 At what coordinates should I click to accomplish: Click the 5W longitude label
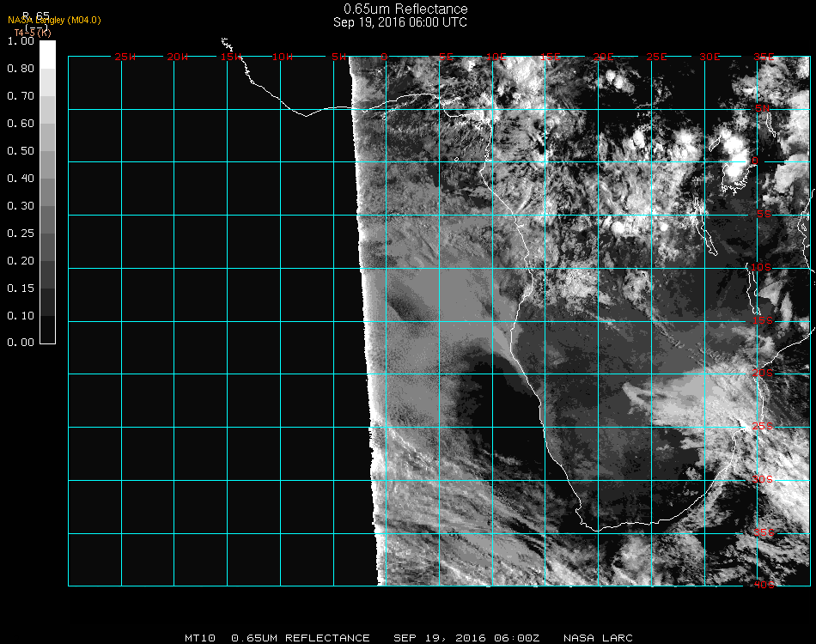tap(338, 57)
